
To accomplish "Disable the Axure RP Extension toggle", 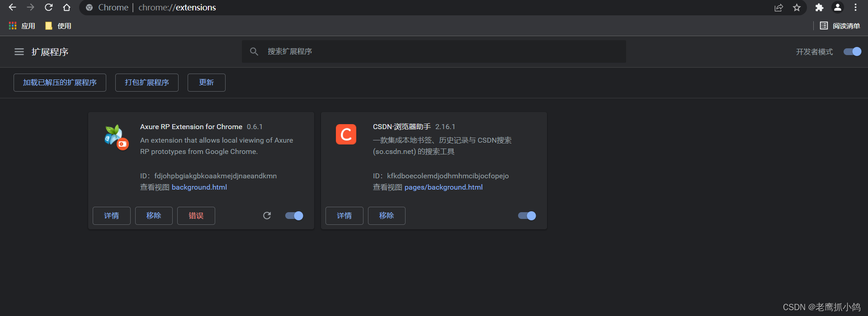I will point(294,216).
